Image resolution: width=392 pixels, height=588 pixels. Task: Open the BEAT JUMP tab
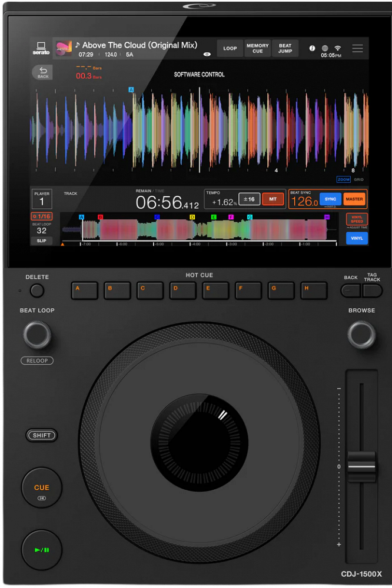coord(285,48)
